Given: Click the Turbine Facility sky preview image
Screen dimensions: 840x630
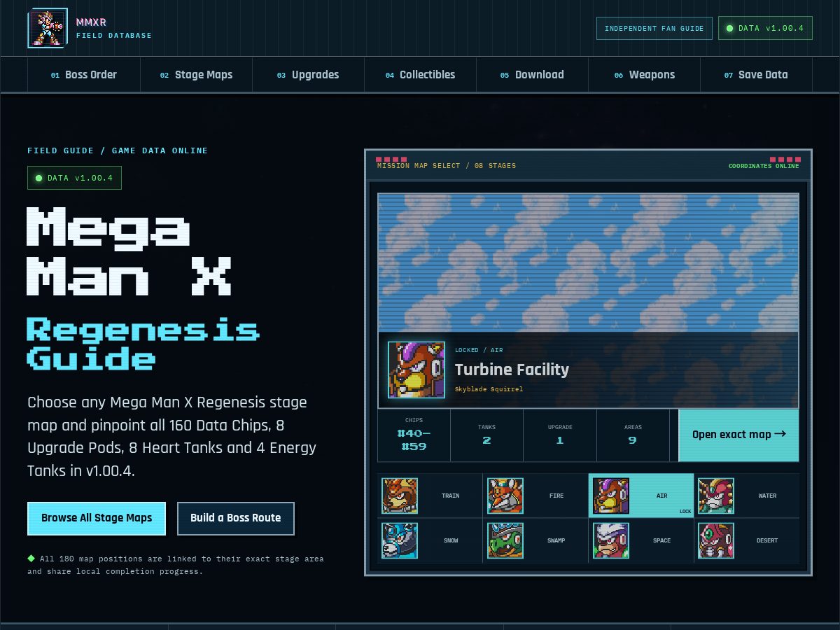Looking at the screenshot, I should point(588,262).
